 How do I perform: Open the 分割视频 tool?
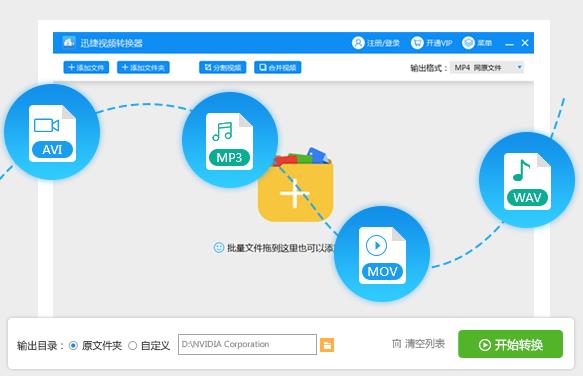223,67
